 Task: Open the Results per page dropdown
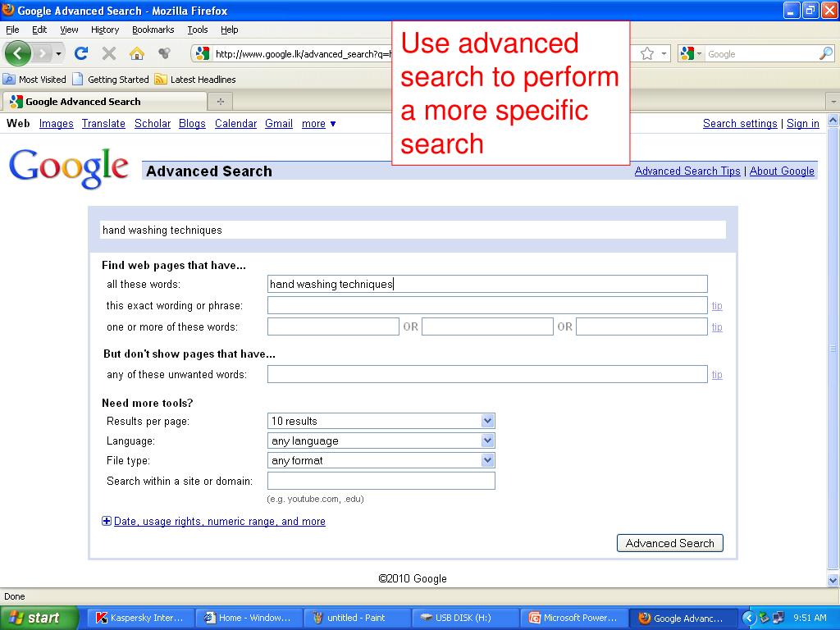pyautogui.click(x=381, y=421)
